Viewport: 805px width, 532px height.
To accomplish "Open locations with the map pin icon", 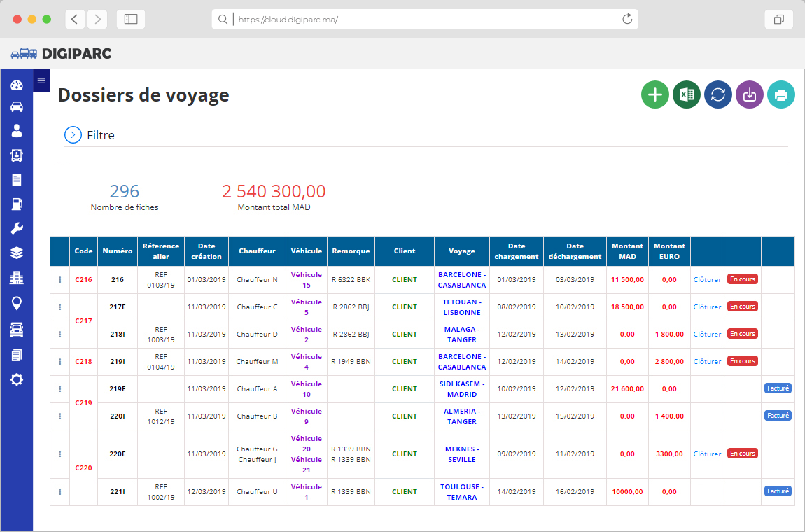I will [17, 302].
